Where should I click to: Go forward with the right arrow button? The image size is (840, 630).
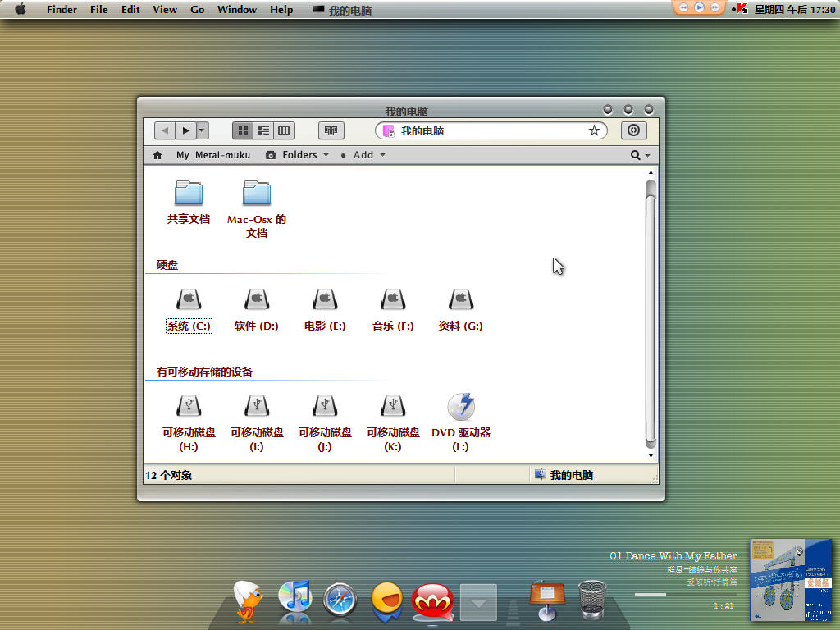(185, 130)
